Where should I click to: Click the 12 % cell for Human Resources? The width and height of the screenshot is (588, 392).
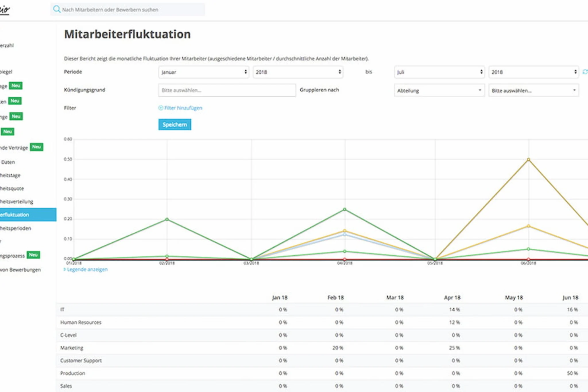click(x=454, y=322)
